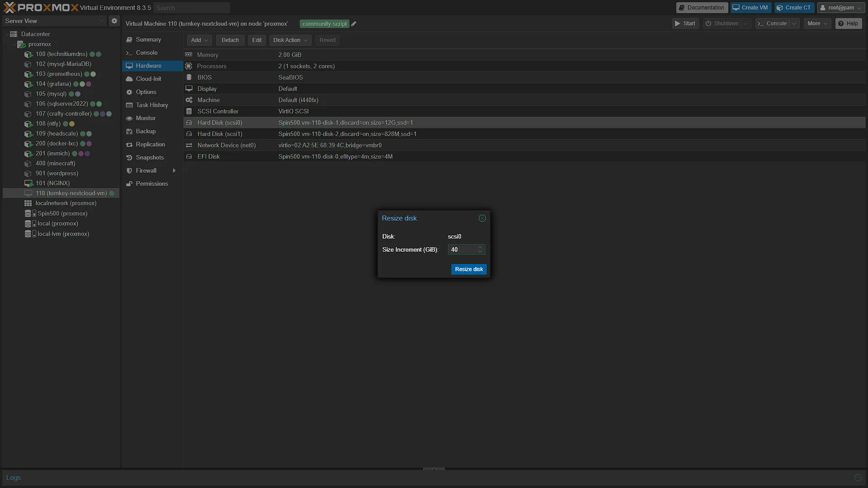868x488 pixels.
Task: Click the Machine row gears icon
Action: pos(189,100)
